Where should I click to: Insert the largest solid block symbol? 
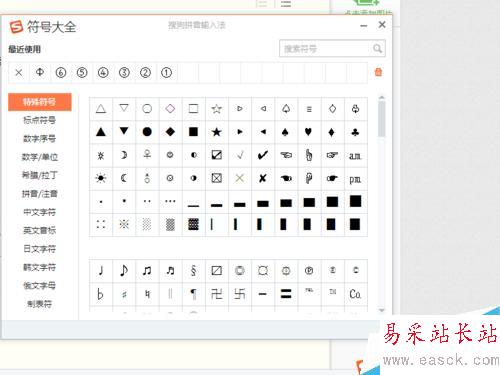(355, 201)
